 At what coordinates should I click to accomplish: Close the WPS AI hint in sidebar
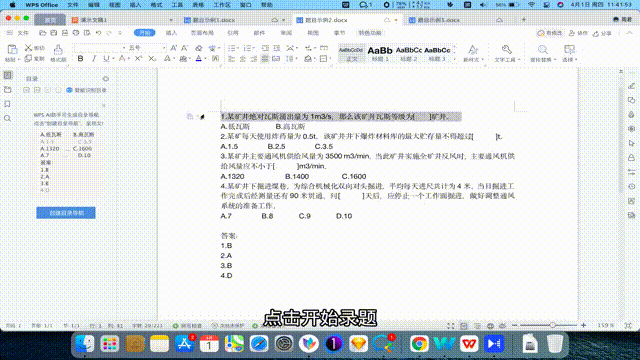pyautogui.click(x=104, y=105)
